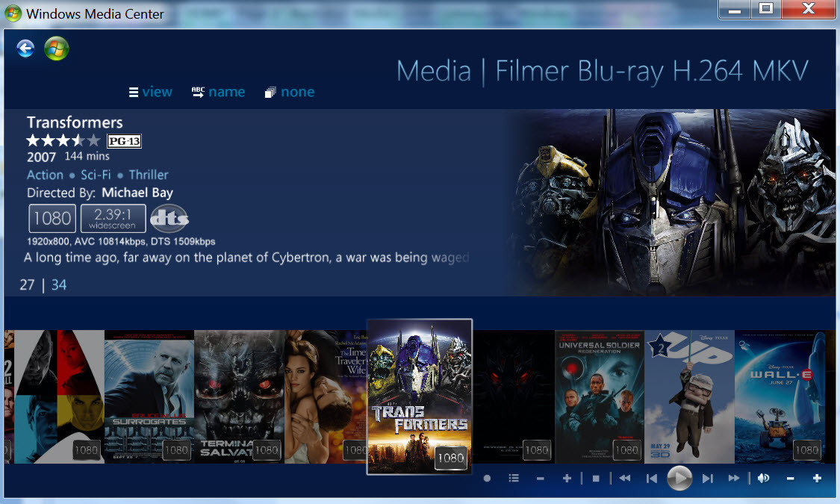The width and height of the screenshot is (840, 504).
Task: Open the green Windows Media Center start button
Action: click(x=56, y=49)
